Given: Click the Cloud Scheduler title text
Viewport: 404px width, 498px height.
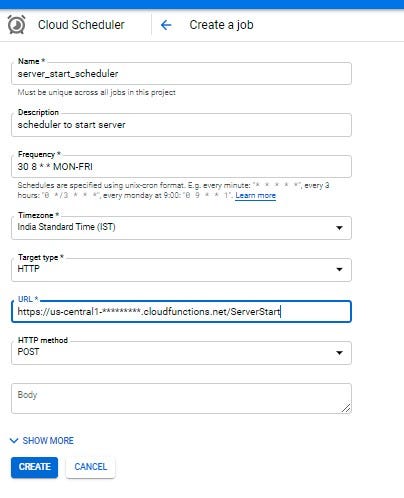Looking at the screenshot, I should [x=81, y=25].
